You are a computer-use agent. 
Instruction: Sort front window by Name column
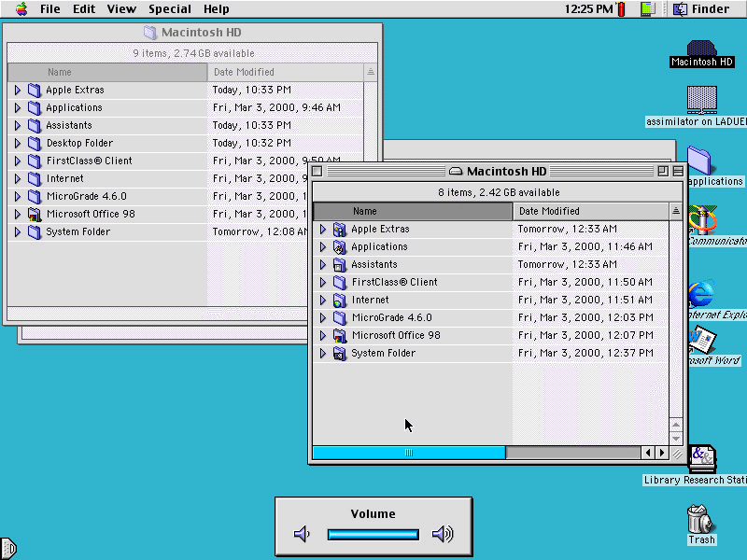pyautogui.click(x=412, y=212)
